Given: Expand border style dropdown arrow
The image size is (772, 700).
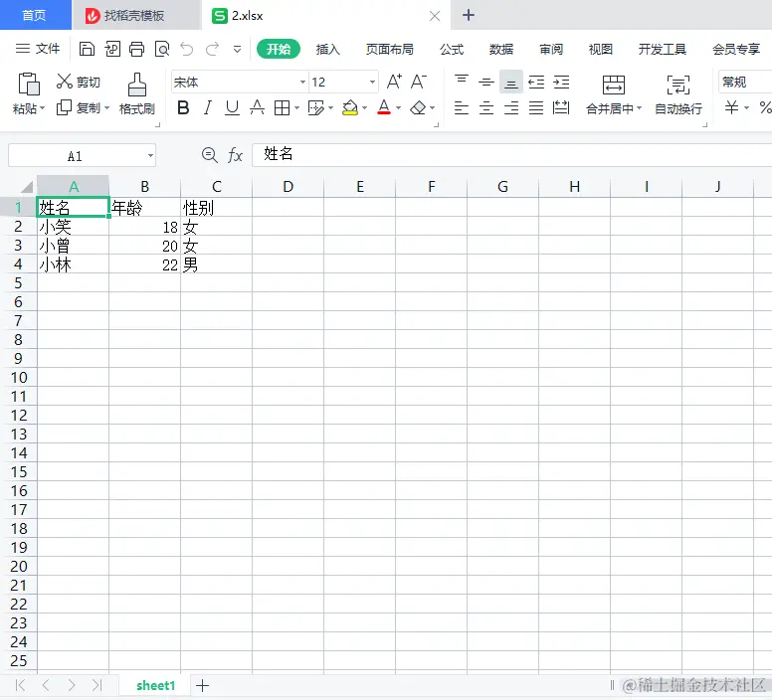Looking at the screenshot, I should (x=296, y=107).
